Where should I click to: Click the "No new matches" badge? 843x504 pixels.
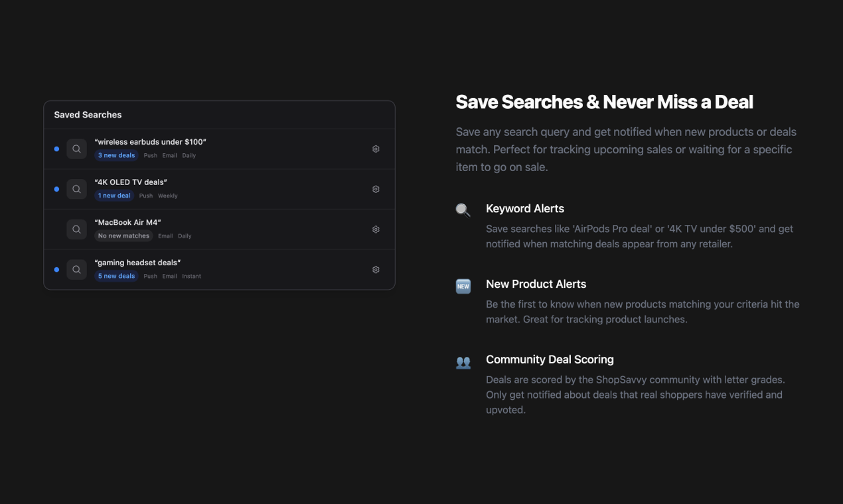pyautogui.click(x=123, y=236)
